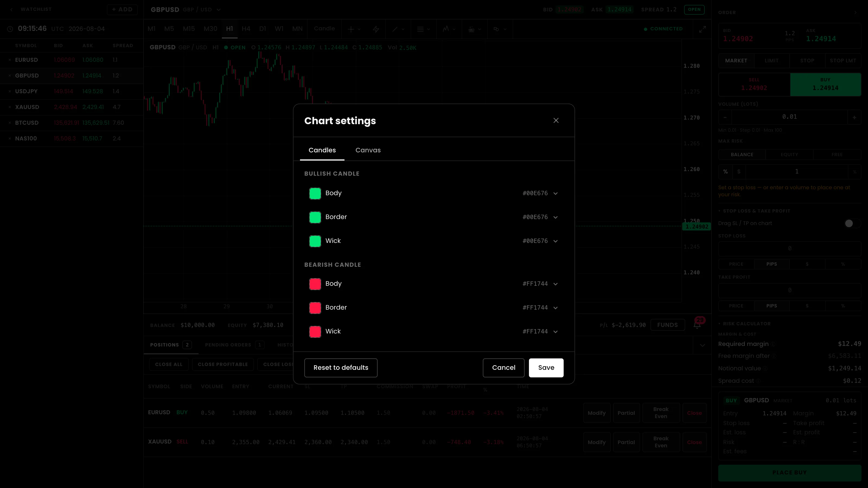Image resolution: width=868 pixels, height=488 pixels.
Task: Click the lightning bolt one-click trading icon
Action: tap(376, 29)
